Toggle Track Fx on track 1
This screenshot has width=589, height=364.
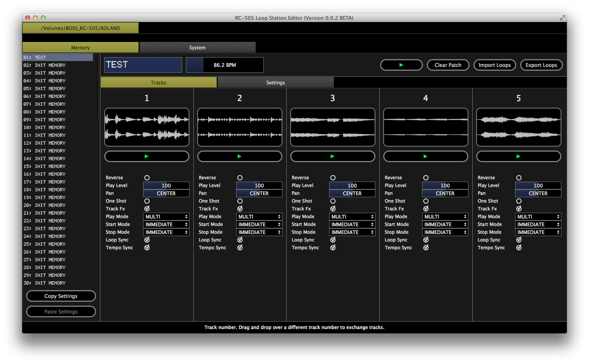147,209
